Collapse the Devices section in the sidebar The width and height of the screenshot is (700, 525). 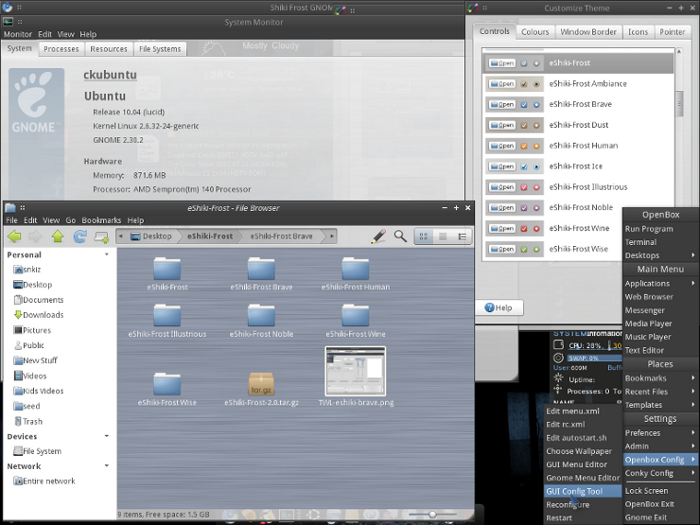106,436
